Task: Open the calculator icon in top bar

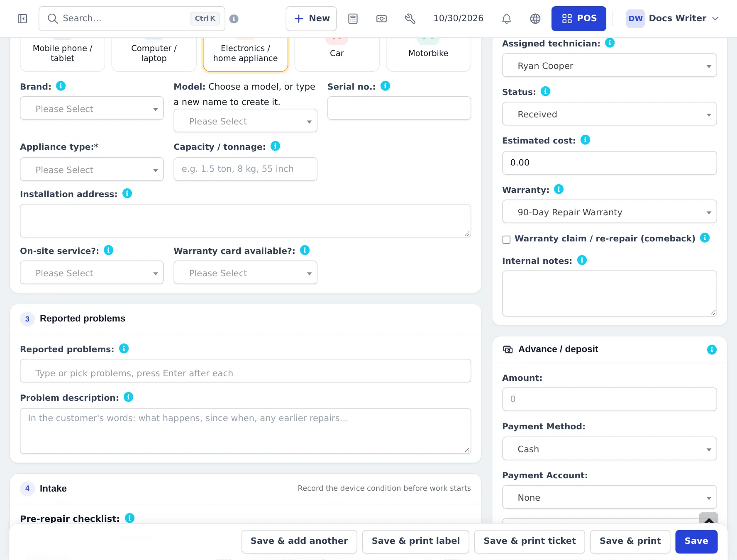Action: pos(353,19)
